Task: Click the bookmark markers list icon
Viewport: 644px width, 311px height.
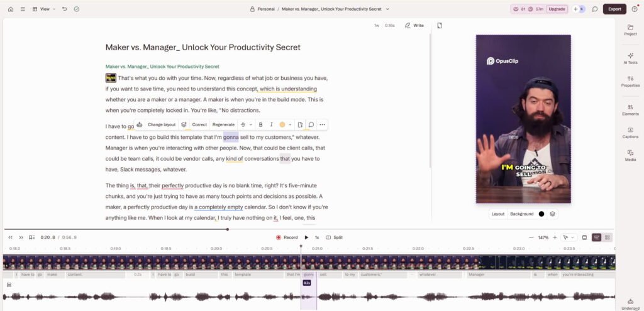Action: [31, 237]
